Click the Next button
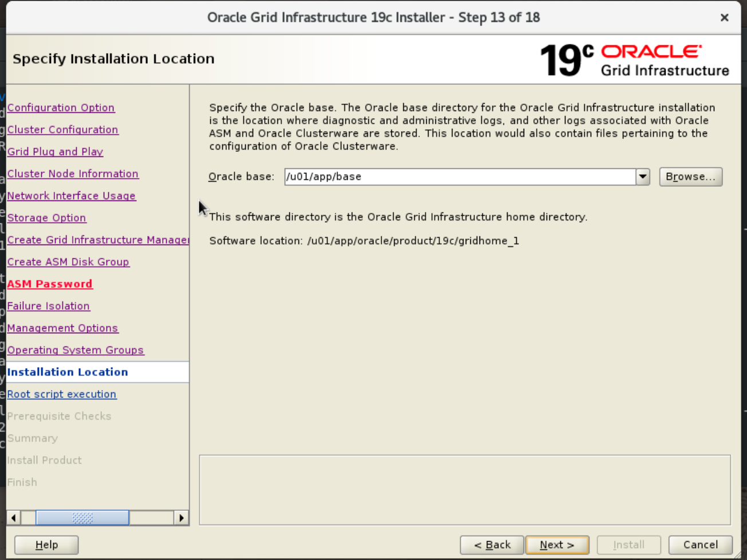747x560 pixels. pos(557,545)
